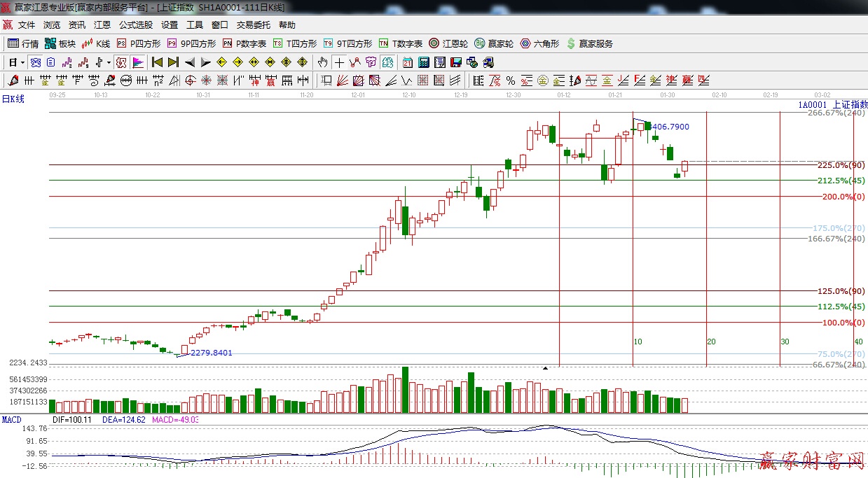Open the 江恩 menu
Viewport: 868px width, 478px height.
(102, 25)
